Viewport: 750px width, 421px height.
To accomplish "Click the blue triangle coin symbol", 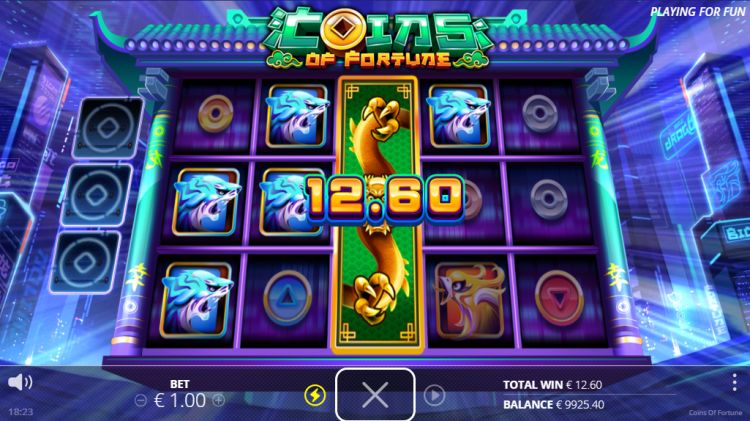I will click(x=287, y=298).
